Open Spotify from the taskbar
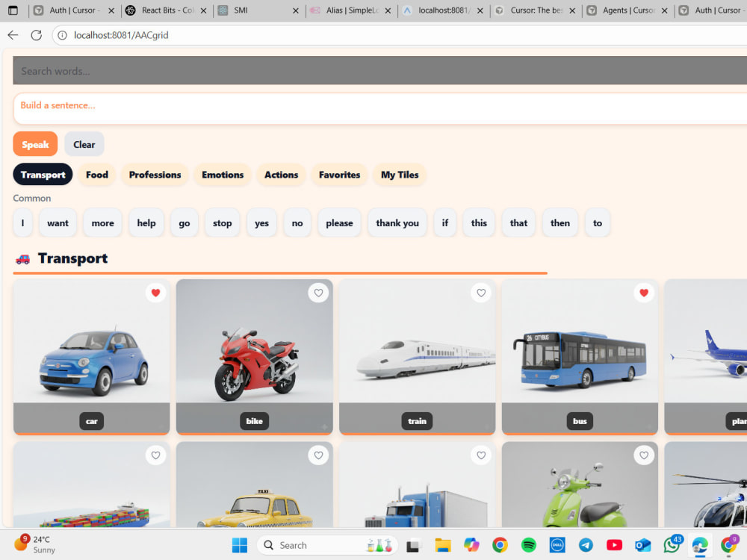 click(x=528, y=545)
